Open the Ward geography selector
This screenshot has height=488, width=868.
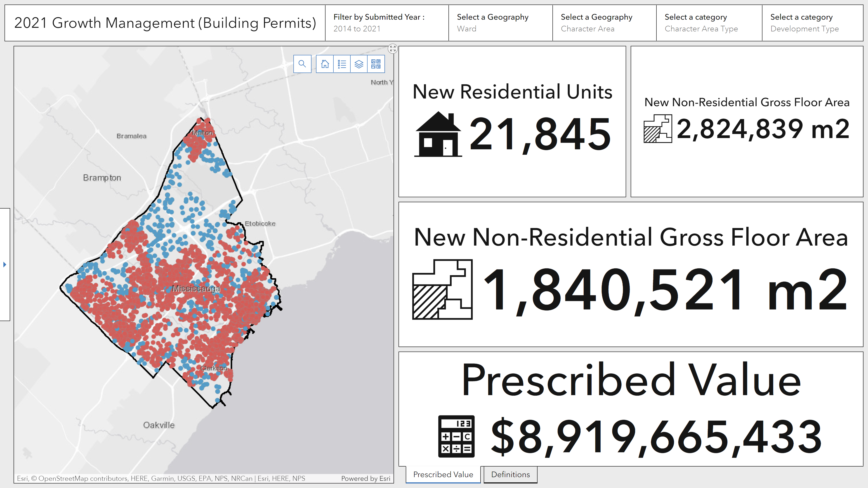pos(500,23)
